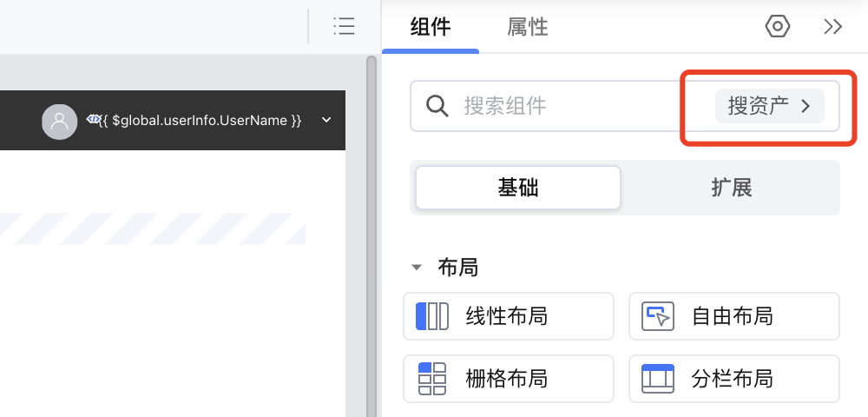This screenshot has height=417, width=868.
Task: Click the hexagon settings icon
Action: [x=777, y=26]
